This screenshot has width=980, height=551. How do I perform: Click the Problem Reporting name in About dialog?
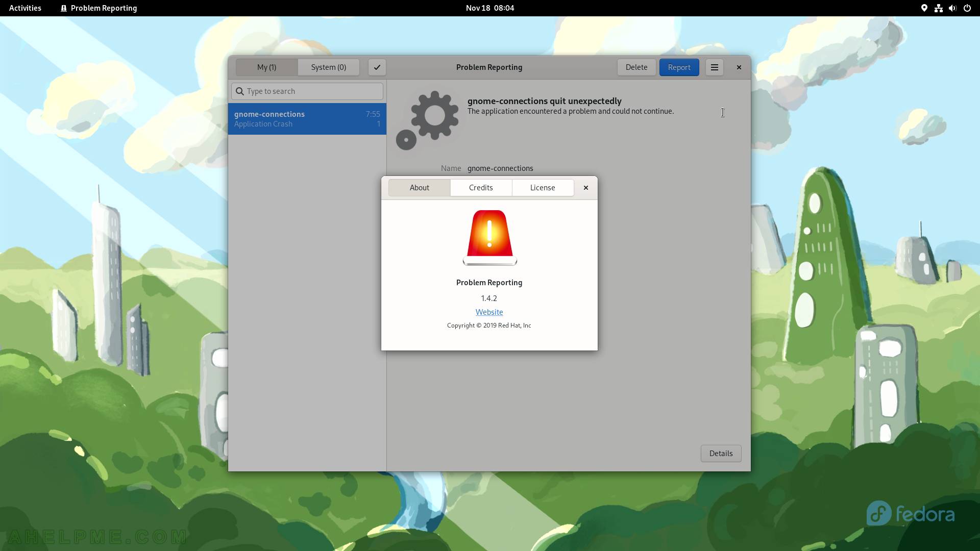pyautogui.click(x=489, y=283)
